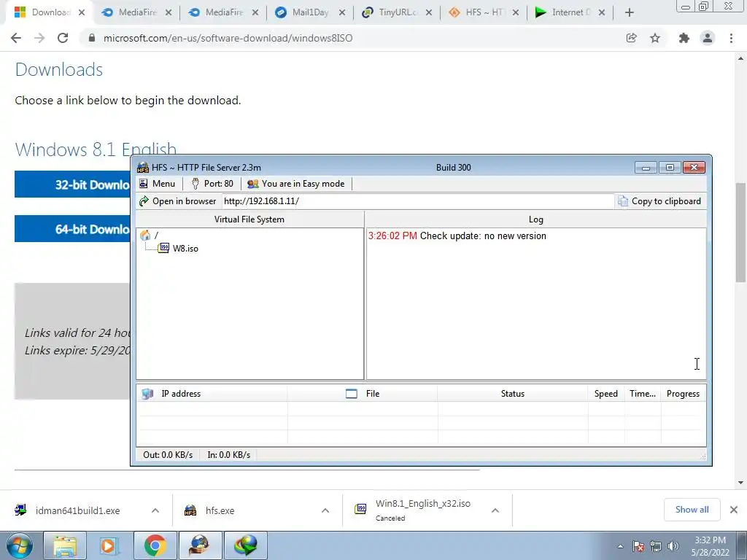
Task: Click the share page icon in address bar
Action: [x=632, y=38]
